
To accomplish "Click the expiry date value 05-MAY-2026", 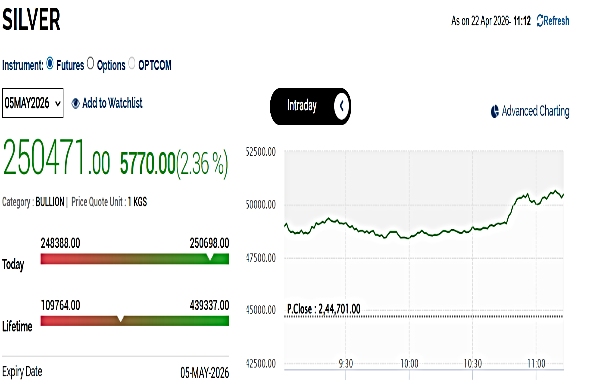I will click(205, 373).
